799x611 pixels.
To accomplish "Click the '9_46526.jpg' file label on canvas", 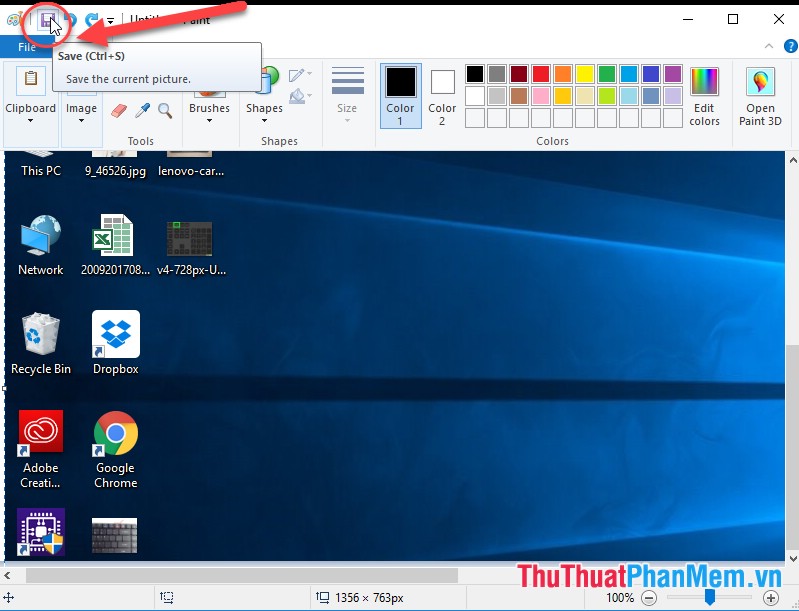I will (x=115, y=171).
